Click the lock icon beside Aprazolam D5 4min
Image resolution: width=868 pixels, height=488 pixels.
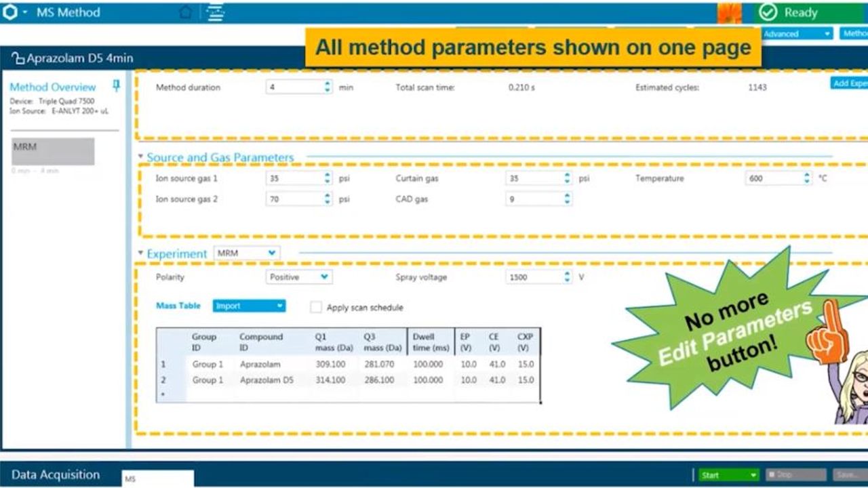18,59
